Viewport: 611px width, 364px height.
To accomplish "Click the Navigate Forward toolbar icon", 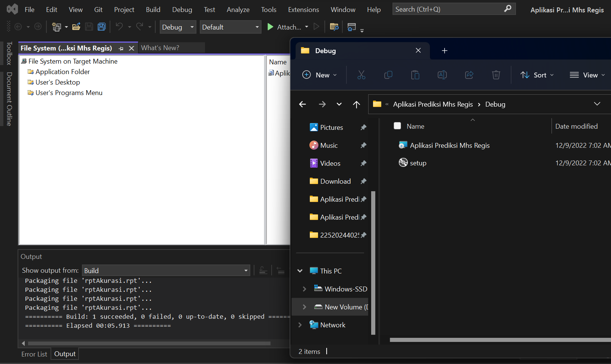I will tap(38, 27).
